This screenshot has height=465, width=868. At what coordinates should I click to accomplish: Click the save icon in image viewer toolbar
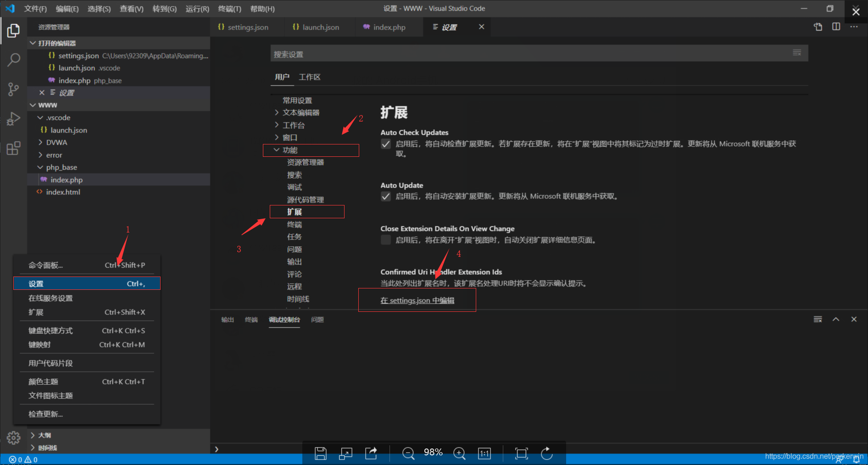(321, 454)
